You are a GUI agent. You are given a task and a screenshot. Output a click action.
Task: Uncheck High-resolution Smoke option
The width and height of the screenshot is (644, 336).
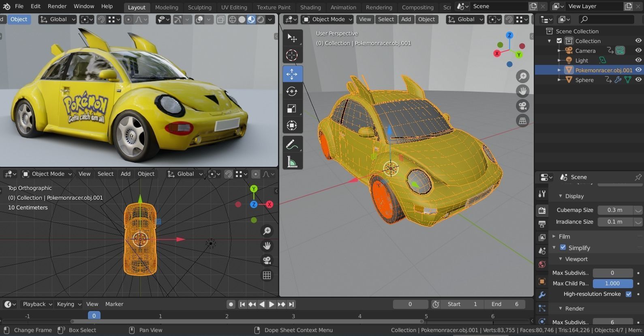click(629, 294)
